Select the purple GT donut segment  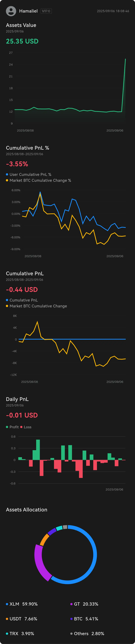[x=39, y=563]
